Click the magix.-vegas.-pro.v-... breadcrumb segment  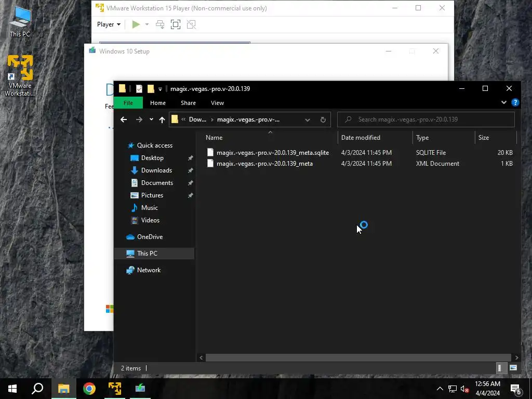click(248, 119)
